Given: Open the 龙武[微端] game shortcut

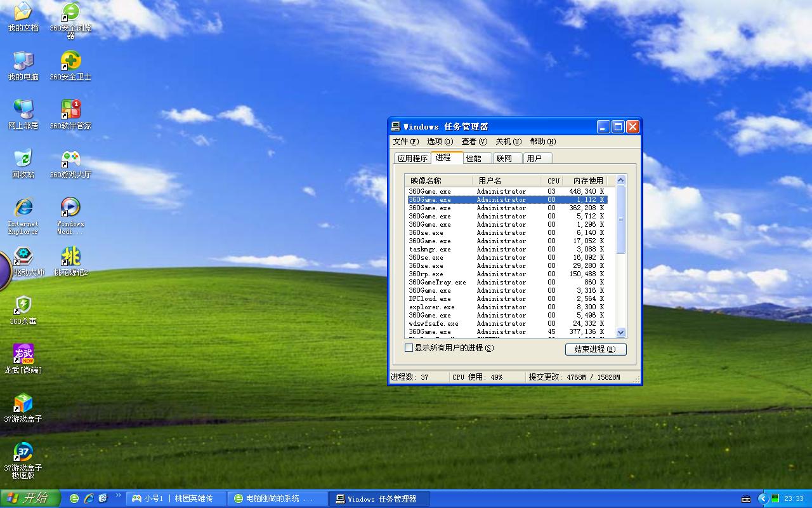Looking at the screenshot, I should click(x=23, y=359).
